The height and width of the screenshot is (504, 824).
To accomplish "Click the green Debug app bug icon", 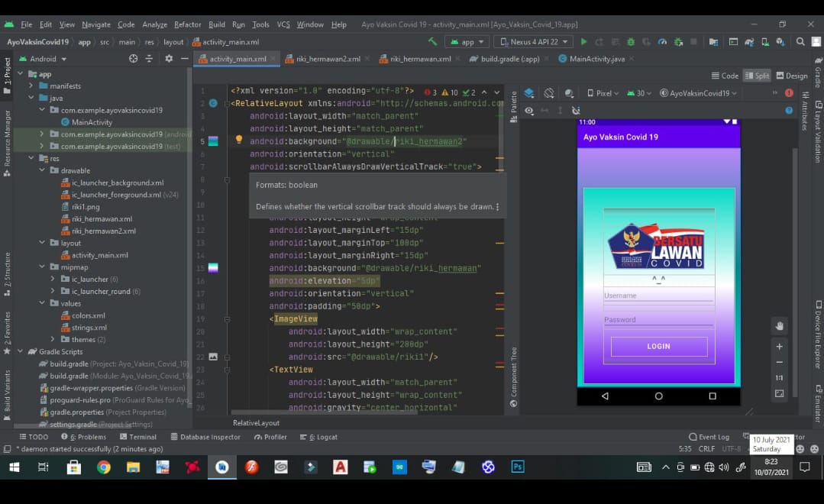I will [x=631, y=42].
